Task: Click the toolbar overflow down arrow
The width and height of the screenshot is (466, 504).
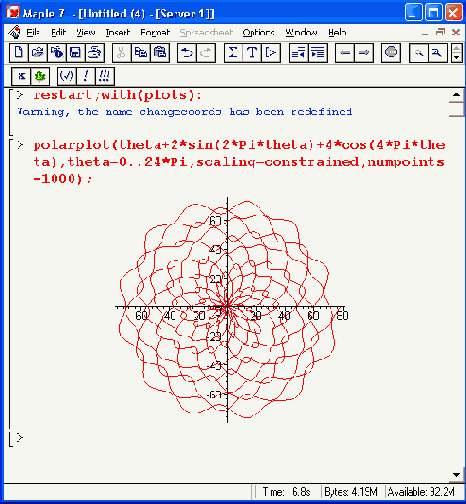Action: point(457,57)
